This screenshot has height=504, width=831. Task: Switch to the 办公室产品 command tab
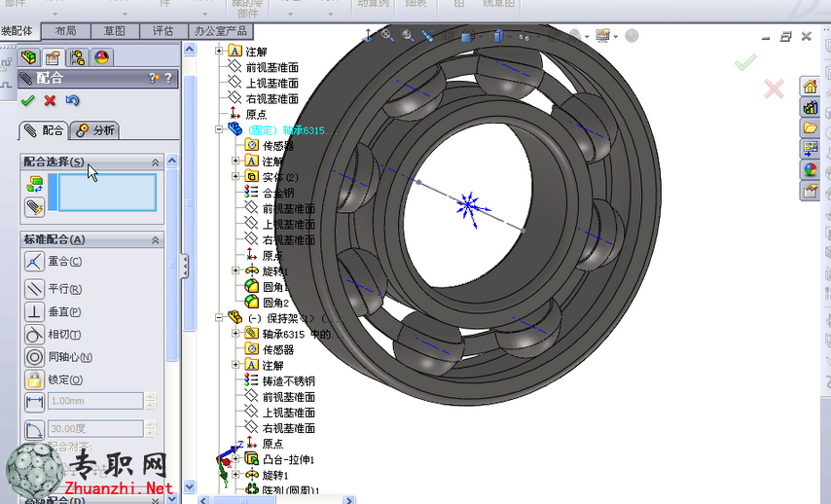(221, 31)
